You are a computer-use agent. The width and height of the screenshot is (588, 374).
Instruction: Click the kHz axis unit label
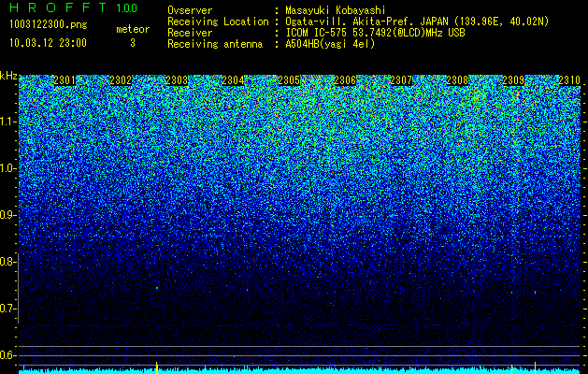click(8, 76)
